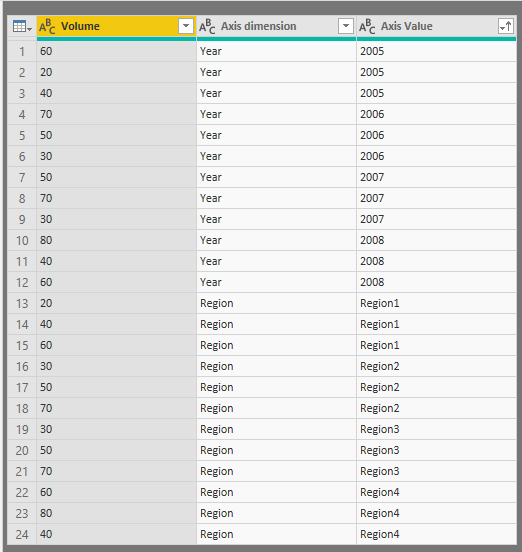Open the Axis Value sorted filter dropdown
This screenshot has width=522, height=552.
point(506,26)
